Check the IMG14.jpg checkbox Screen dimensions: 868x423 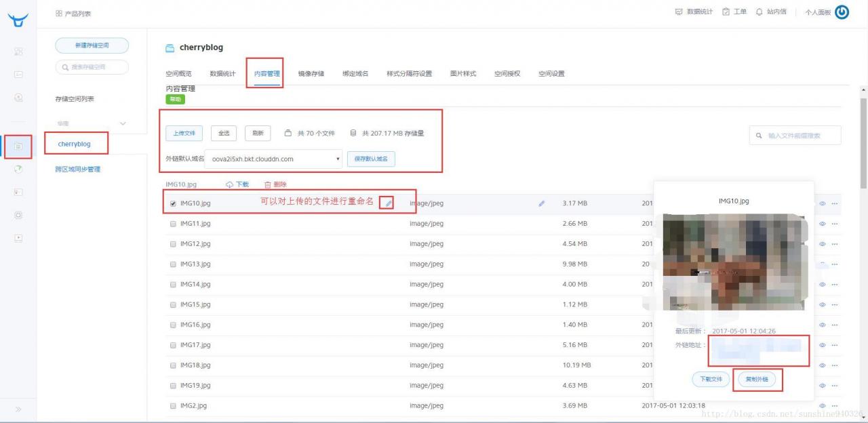point(173,284)
